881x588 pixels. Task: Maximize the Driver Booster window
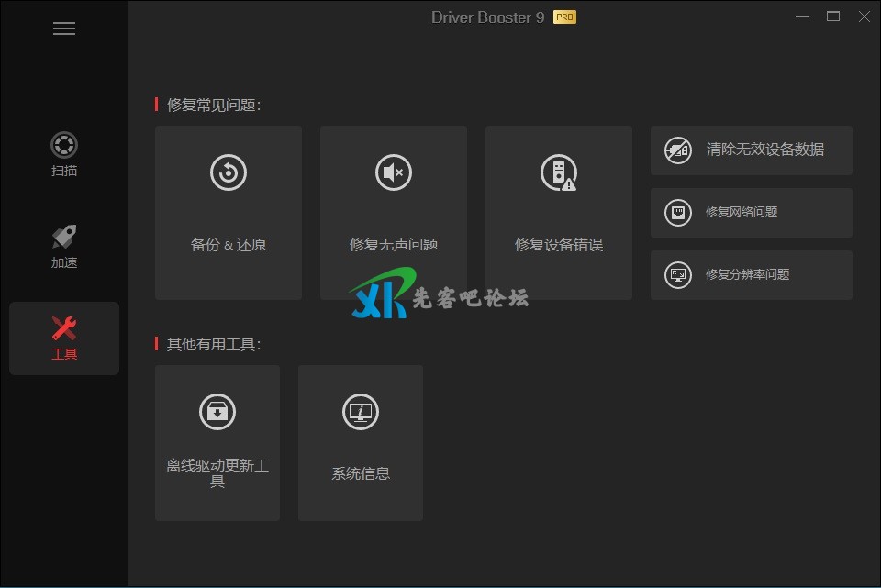tap(833, 17)
